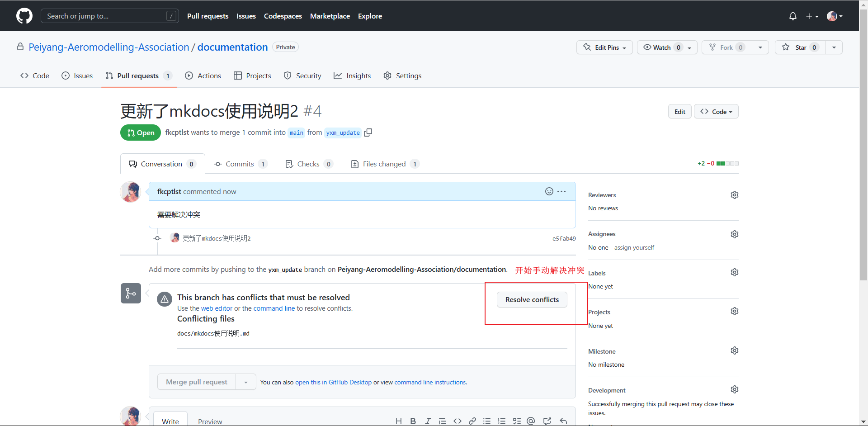Open the GitHub home logo
Screen dimensions: 868x426
coord(24,16)
